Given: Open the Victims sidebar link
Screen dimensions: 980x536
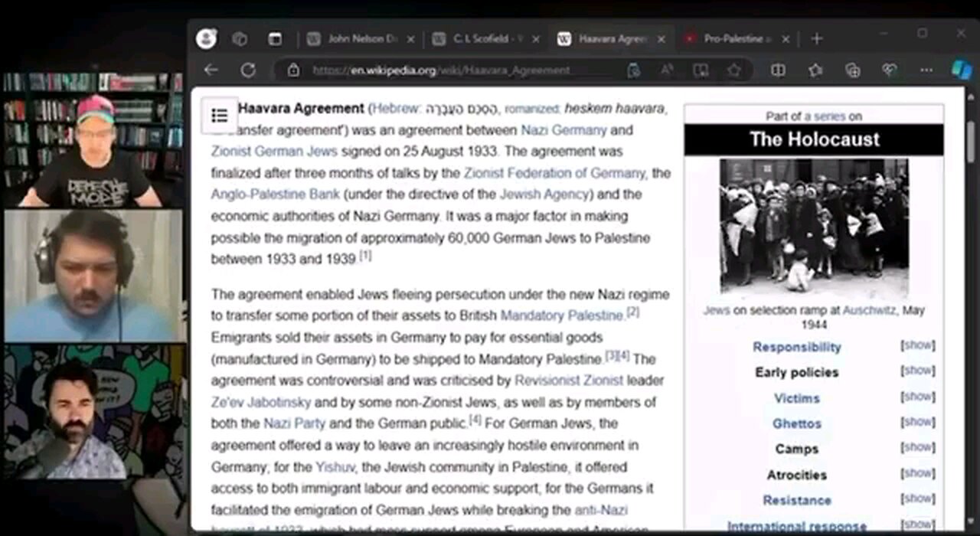Looking at the screenshot, I should point(797,398).
